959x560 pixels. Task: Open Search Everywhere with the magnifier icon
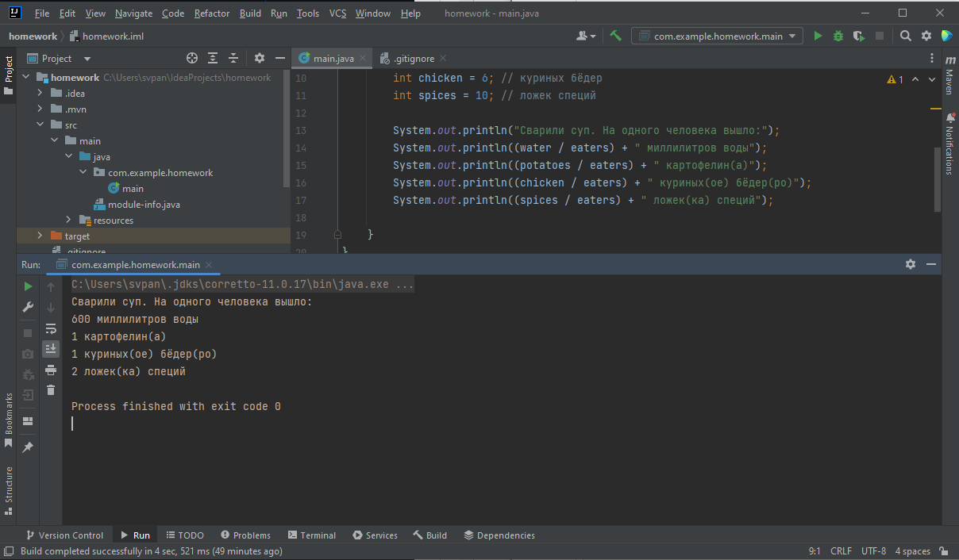point(905,36)
